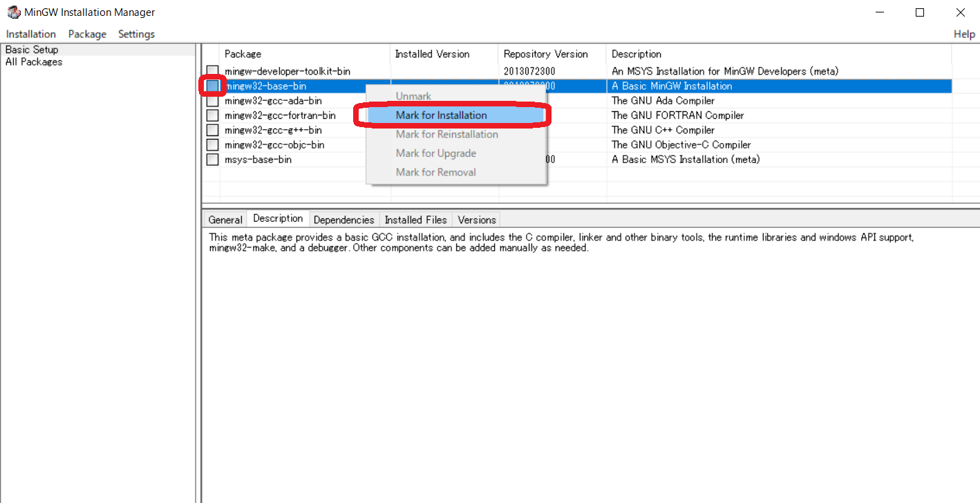Click the description 'The GNU C++ Compiler'

click(663, 130)
